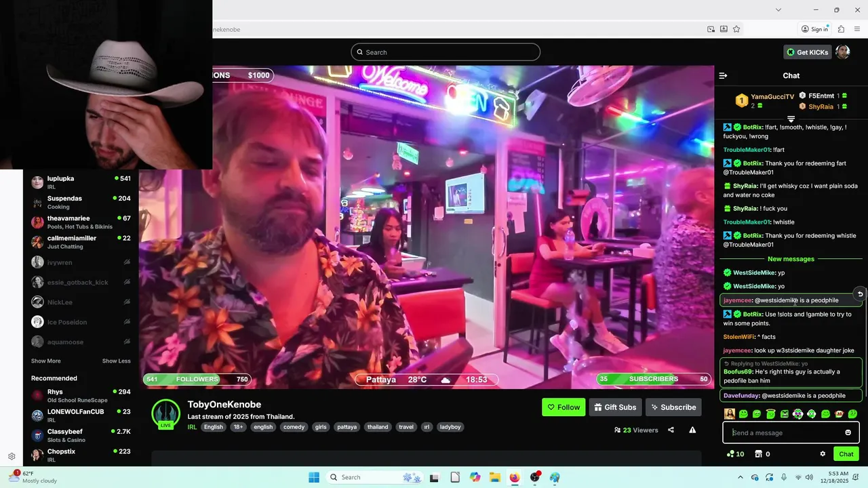The width and height of the screenshot is (868, 488).
Task: Jump to New messages divider
Action: pos(791,259)
